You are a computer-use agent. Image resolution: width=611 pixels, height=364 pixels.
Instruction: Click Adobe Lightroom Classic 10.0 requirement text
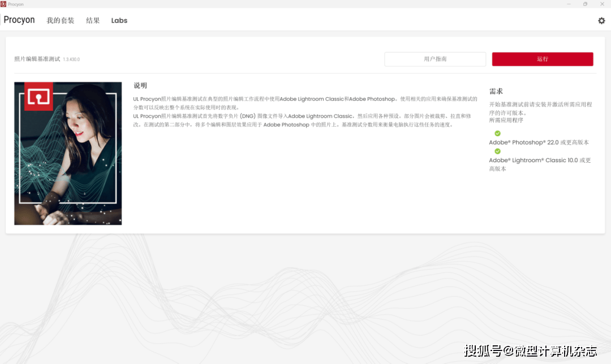coord(540,164)
